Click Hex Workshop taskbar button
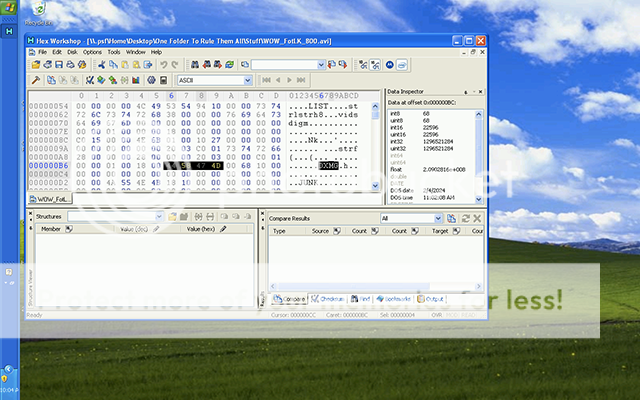 point(9,31)
